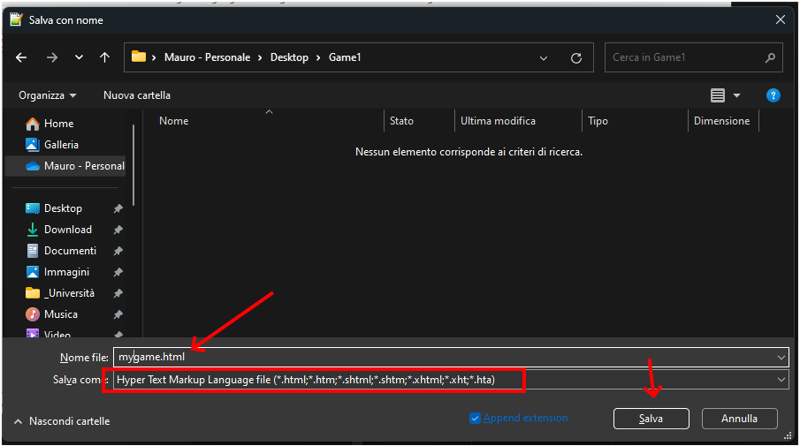The width and height of the screenshot is (800, 446).
Task: Sort by Ultima modifica column
Action: [x=498, y=121]
